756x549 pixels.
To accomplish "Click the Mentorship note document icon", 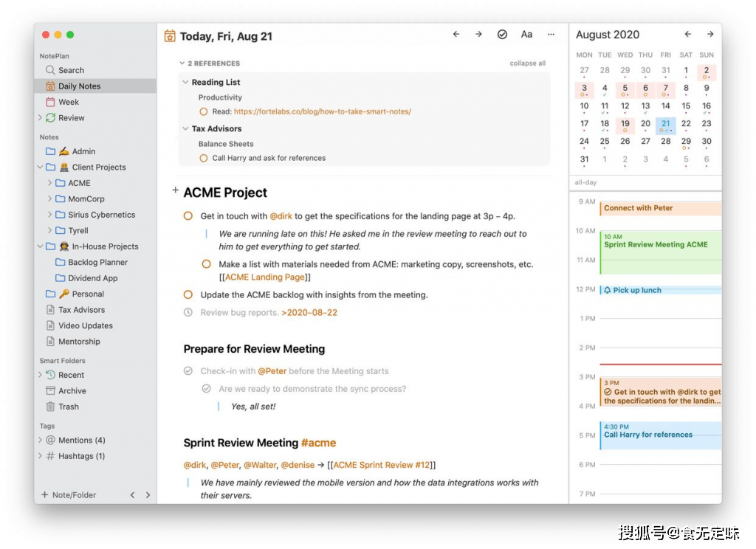I will (50, 342).
